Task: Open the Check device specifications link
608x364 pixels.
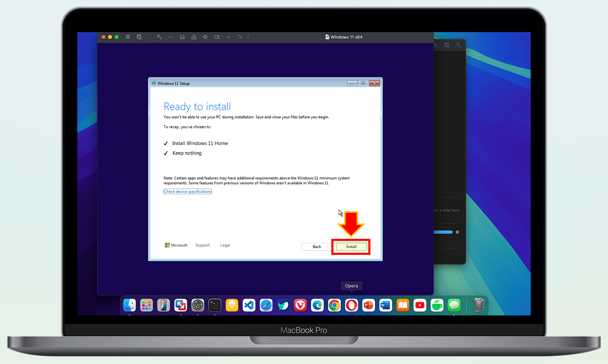Action: [x=188, y=192]
